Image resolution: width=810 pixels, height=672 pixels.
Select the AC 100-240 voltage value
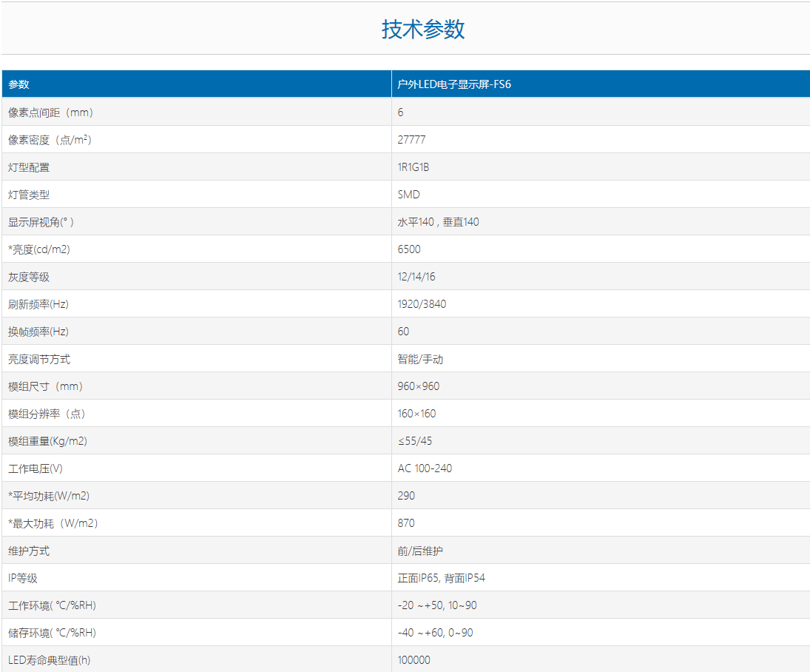(x=425, y=468)
